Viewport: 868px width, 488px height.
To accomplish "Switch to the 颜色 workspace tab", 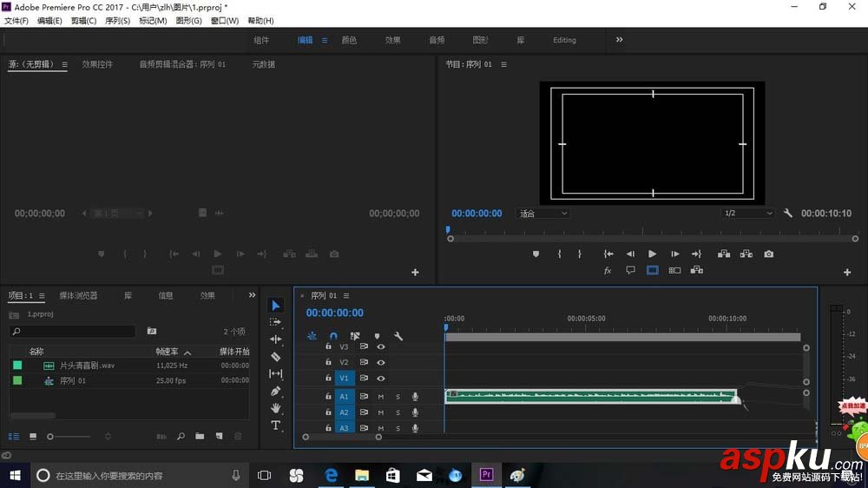I will tap(349, 41).
